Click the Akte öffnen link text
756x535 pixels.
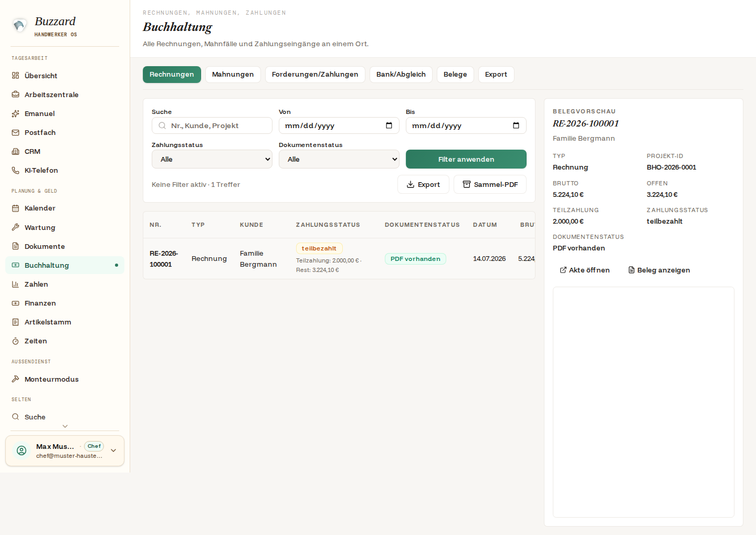[590, 270]
